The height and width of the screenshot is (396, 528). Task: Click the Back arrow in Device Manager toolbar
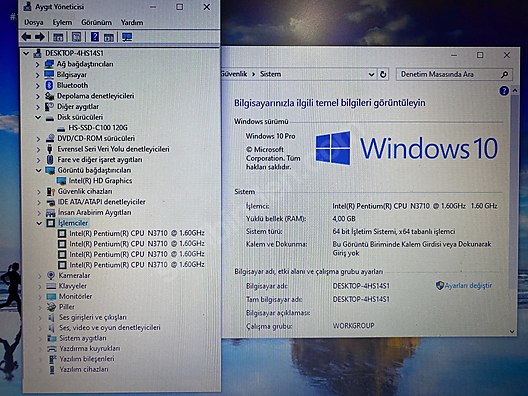tap(26, 37)
